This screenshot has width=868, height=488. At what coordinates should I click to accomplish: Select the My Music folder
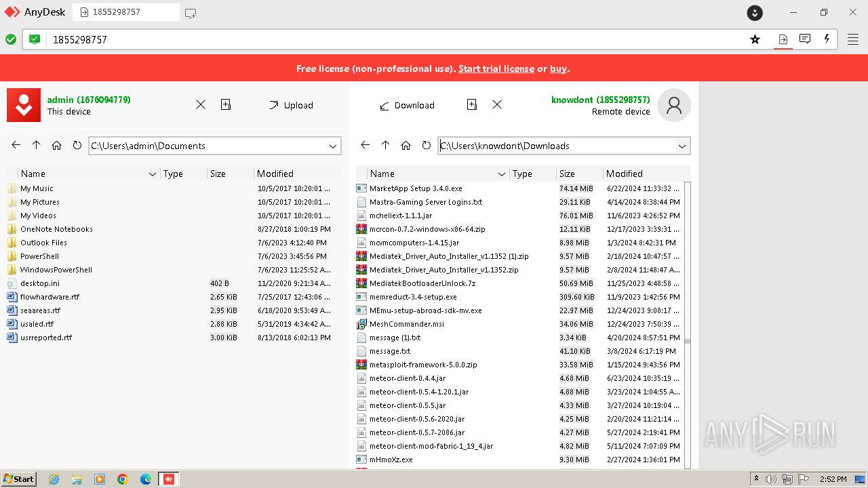(169, 188)
